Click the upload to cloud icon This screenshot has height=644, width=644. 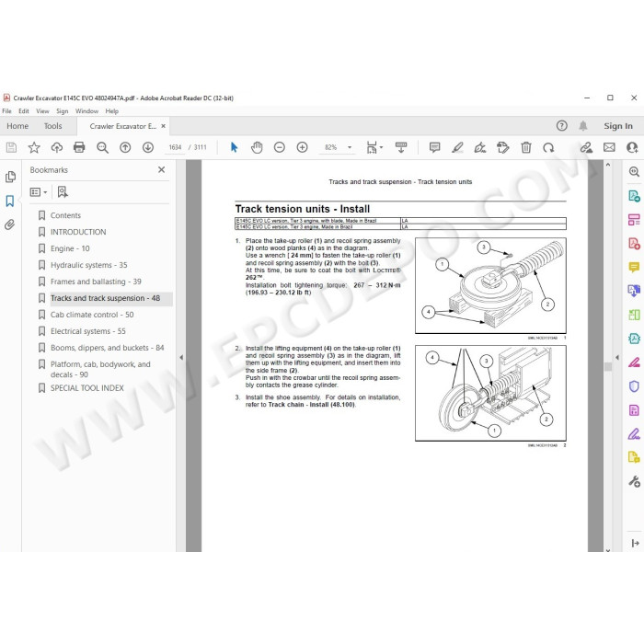57,147
